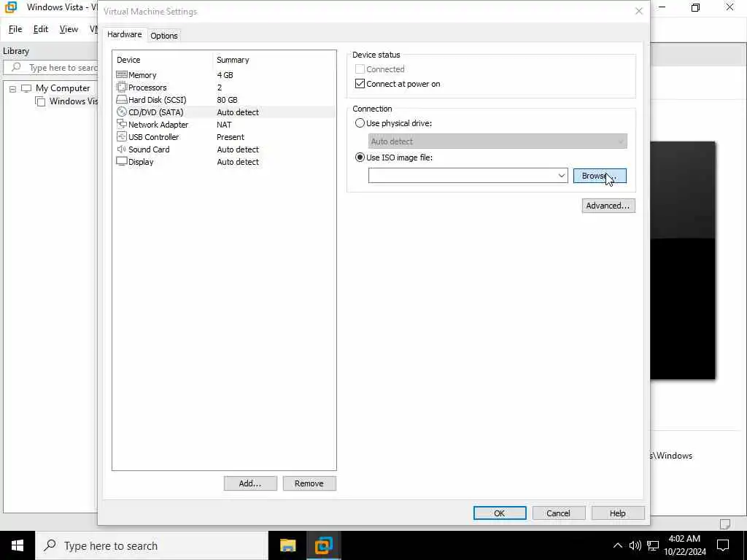Click the My Computer monitor icon in Library
This screenshot has height=560, width=747.
(x=26, y=88)
